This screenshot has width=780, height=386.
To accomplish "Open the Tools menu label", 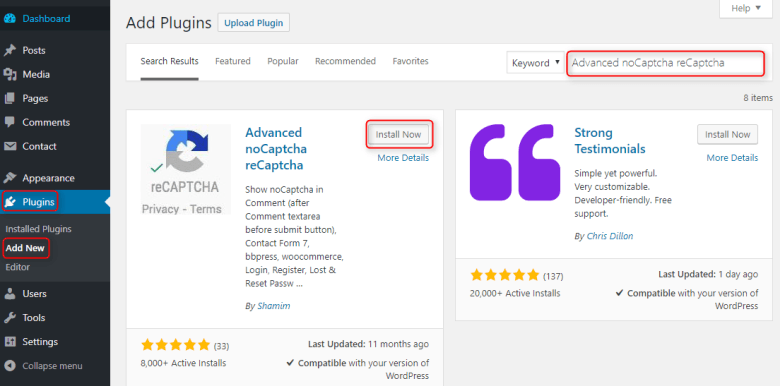I will point(34,317).
